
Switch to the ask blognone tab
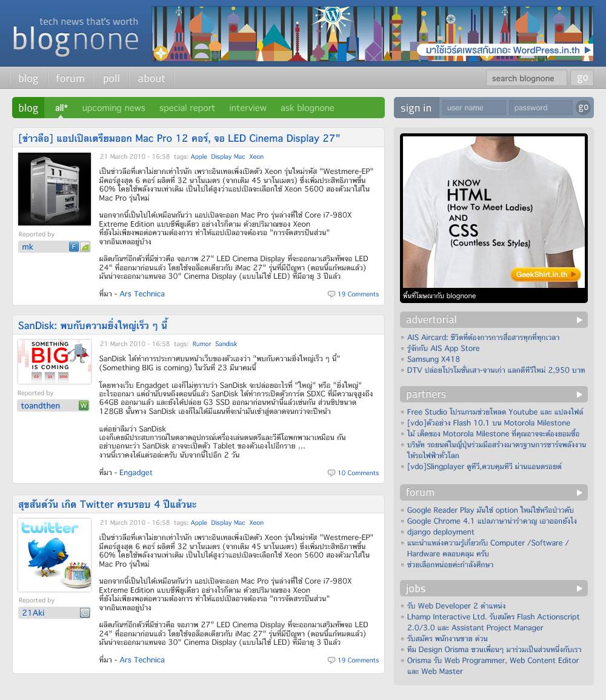click(x=307, y=108)
